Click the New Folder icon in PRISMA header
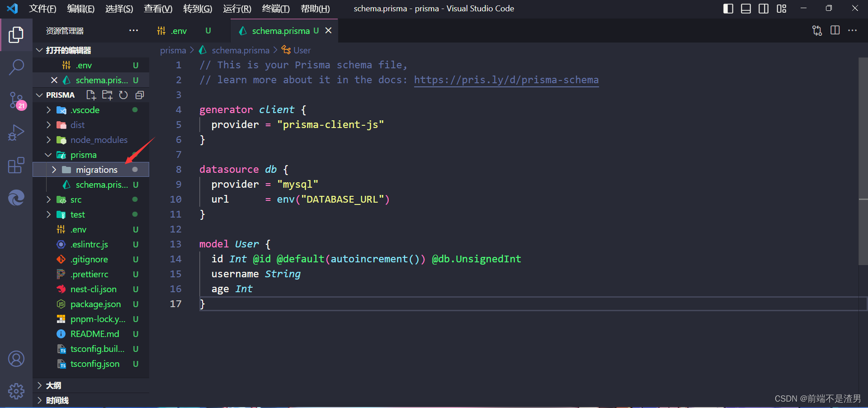This screenshot has width=868, height=408. tap(107, 95)
